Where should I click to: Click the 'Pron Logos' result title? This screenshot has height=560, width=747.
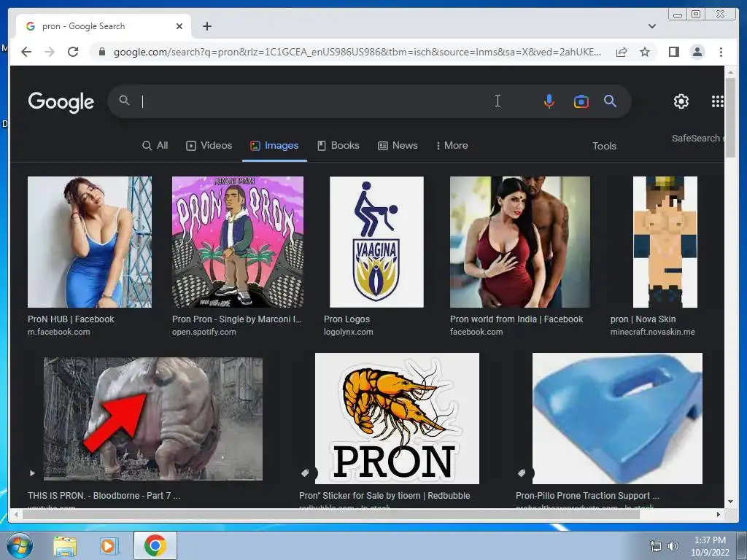(347, 319)
